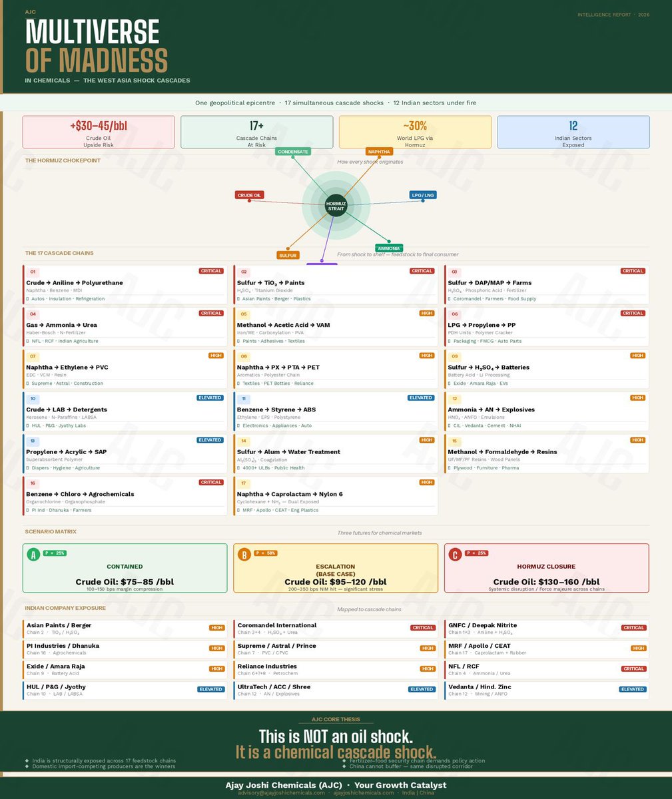The image size is (672, 799).
Task: Click 'Crude → Aniline → Polyurethane' title
Action: click(x=75, y=283)
